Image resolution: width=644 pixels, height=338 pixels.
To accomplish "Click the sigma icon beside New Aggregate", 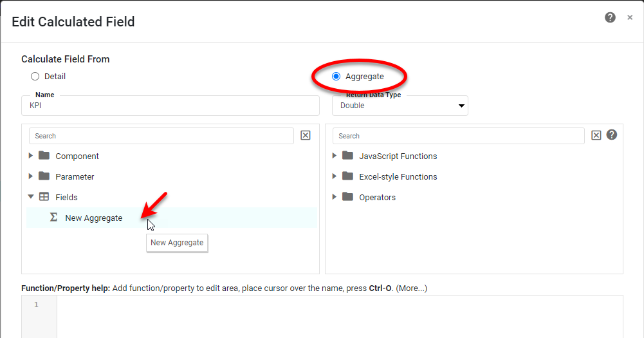I will 53,217.
